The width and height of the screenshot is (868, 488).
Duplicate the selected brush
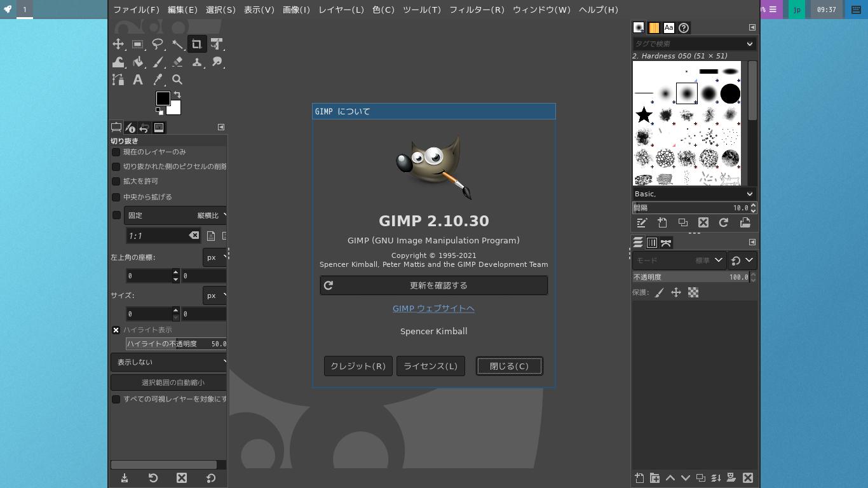click(682, 222)
